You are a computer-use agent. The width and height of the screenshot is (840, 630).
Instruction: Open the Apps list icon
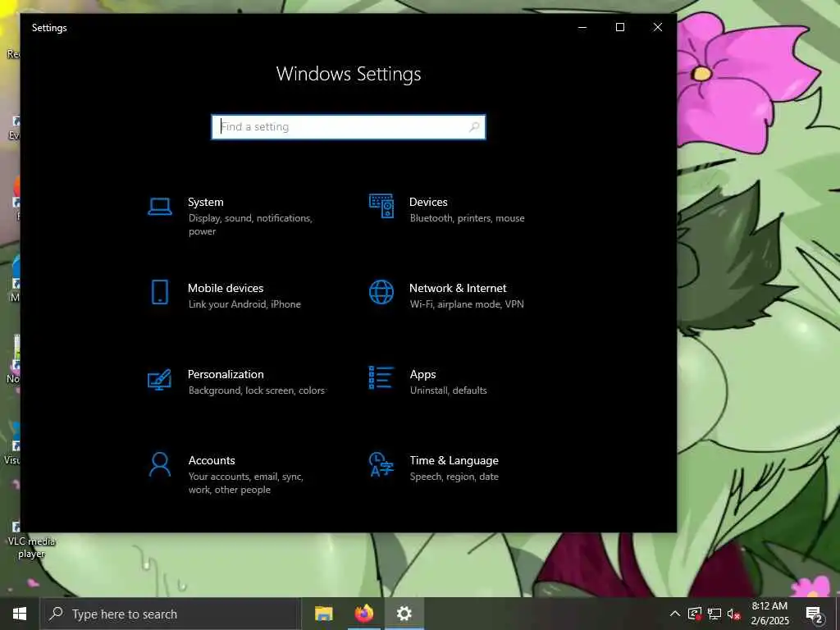pos(381,378)
